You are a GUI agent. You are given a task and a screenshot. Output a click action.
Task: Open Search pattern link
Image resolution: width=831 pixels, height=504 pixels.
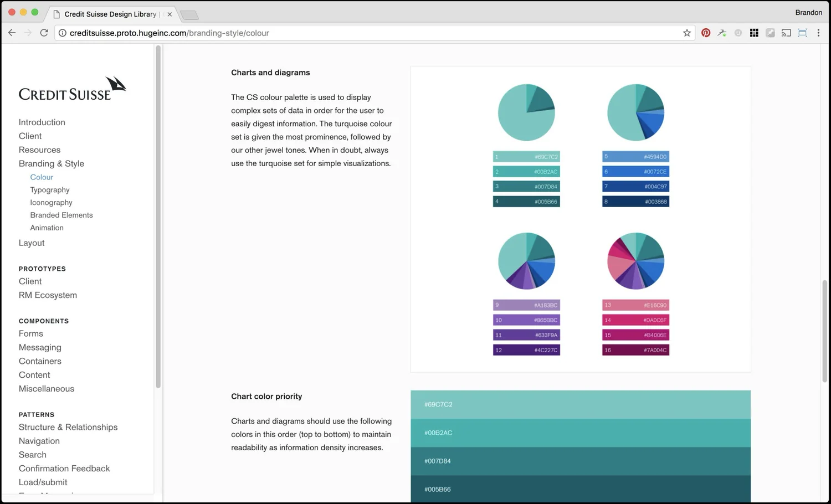33,455
